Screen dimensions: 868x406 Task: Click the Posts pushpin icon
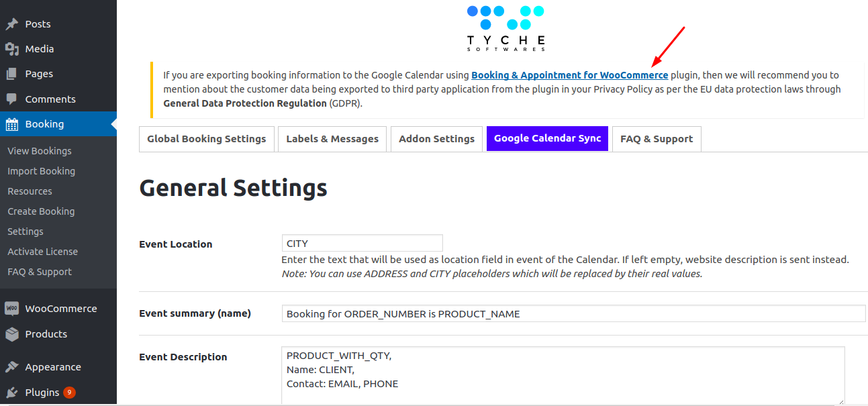11,24
